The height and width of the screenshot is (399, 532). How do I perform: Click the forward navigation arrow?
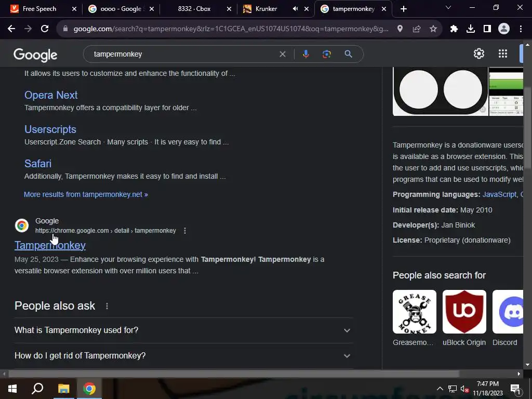28,29
